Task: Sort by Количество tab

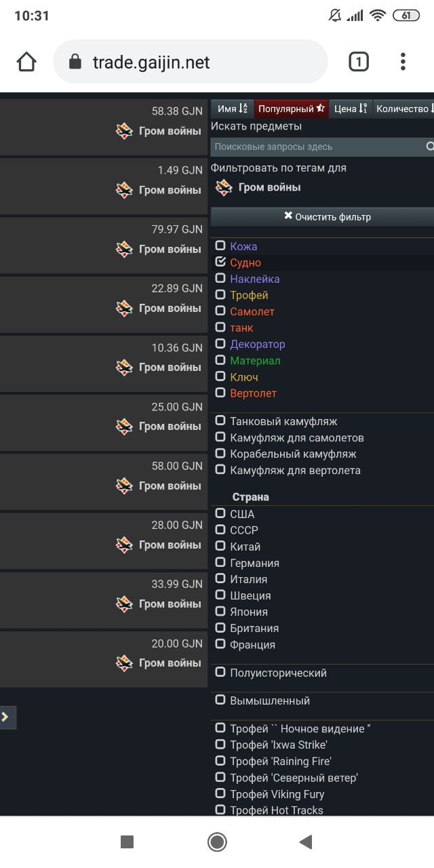Action: (404, 108)
